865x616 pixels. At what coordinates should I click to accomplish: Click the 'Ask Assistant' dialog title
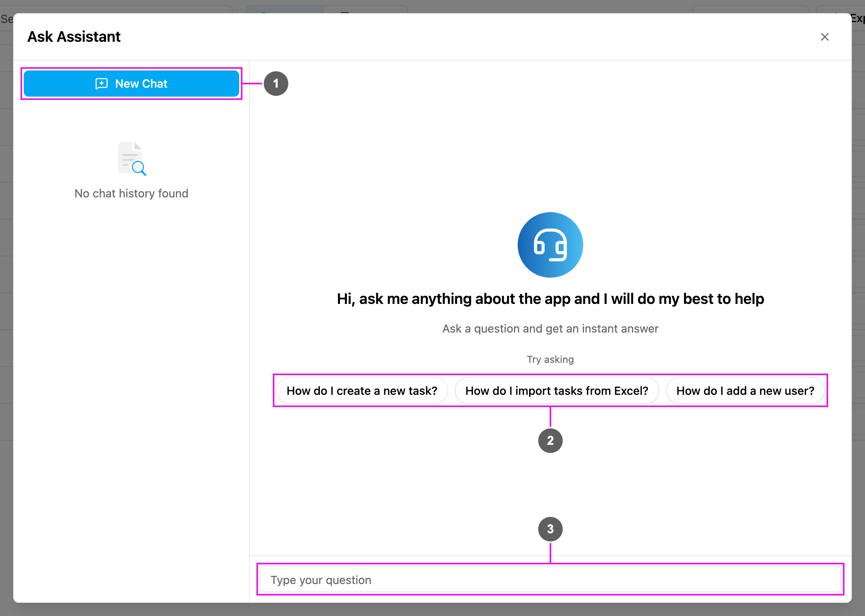pos(74,37)
